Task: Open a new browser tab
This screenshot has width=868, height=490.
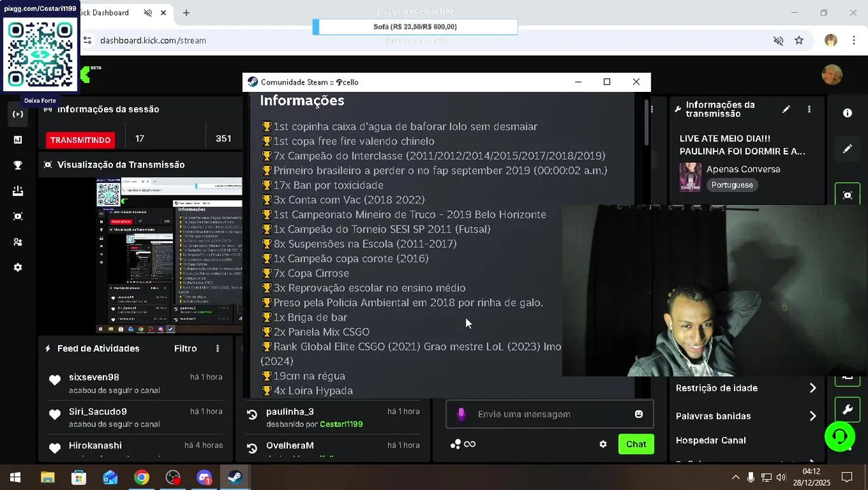Action: 186,13
